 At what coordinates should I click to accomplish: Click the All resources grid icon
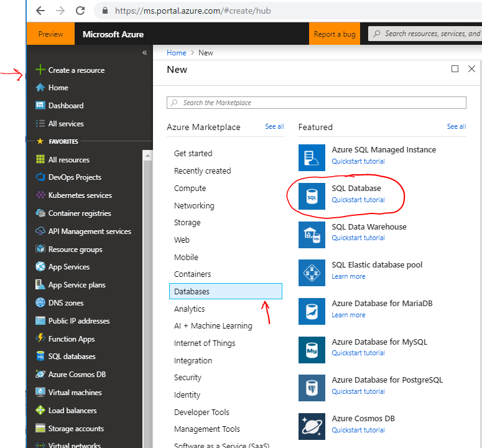pos(40,159)
